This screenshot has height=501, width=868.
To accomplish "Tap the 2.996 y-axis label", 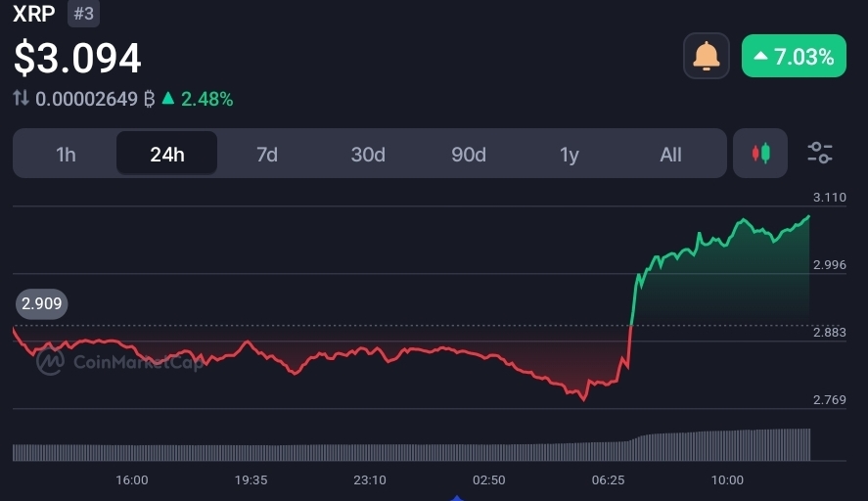I will coord(829,264).
